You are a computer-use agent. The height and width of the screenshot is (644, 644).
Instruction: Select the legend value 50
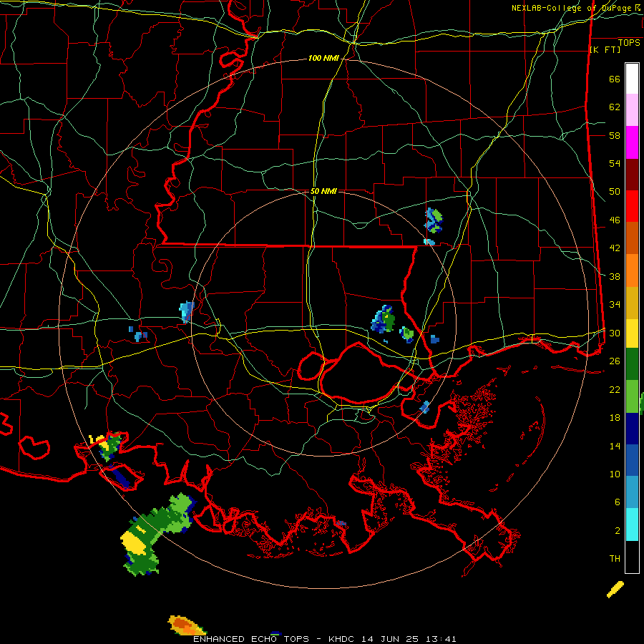pos(615,192)
